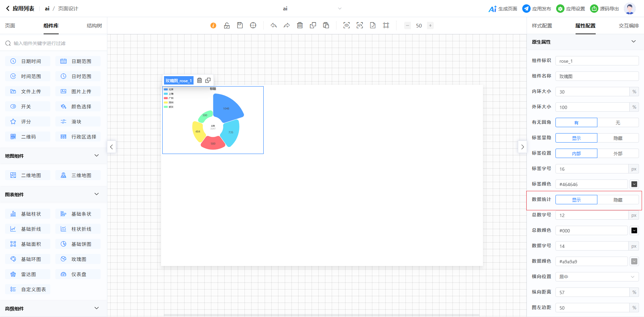Open the 标签颜色 color swatch
This screenshot has height=317, width=644.
pyautogui.click(x=634, y=184)
